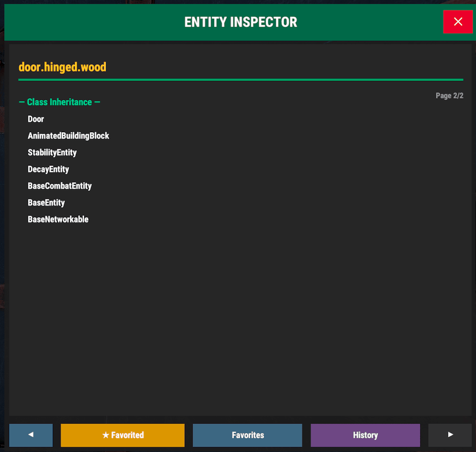Open the Favorites list
Screen dimensions: 476x452
tap(247, 435)
